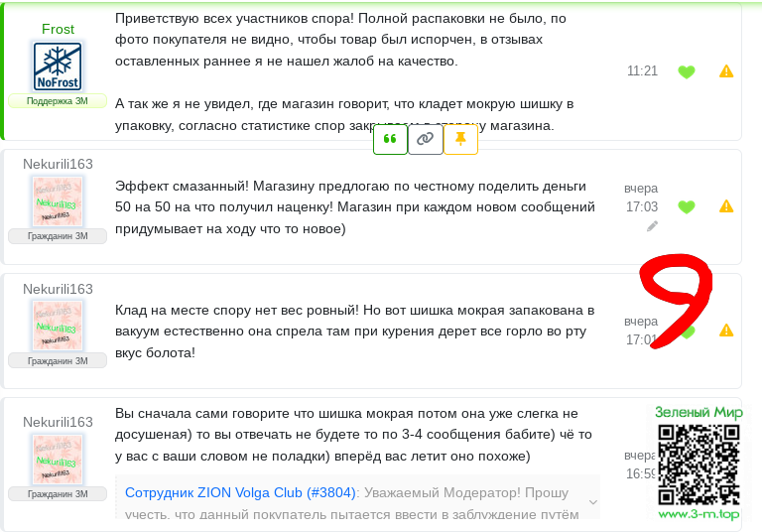Click the warning triangle on the third post
The height and width of the screenshot is (532, 762).
(726, 331)
